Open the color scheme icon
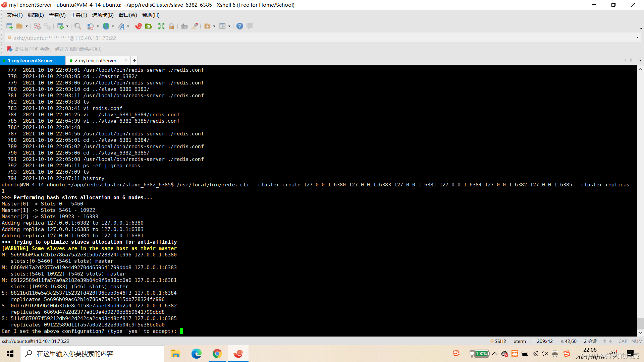This screenshot has width=644, height=362. pos(91,26)
